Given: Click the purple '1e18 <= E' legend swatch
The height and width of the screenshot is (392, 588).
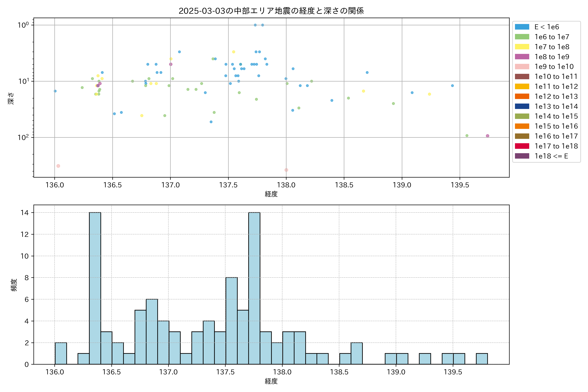Looking at the screenshot, I should pyautogui.click(x=522, y=156).
